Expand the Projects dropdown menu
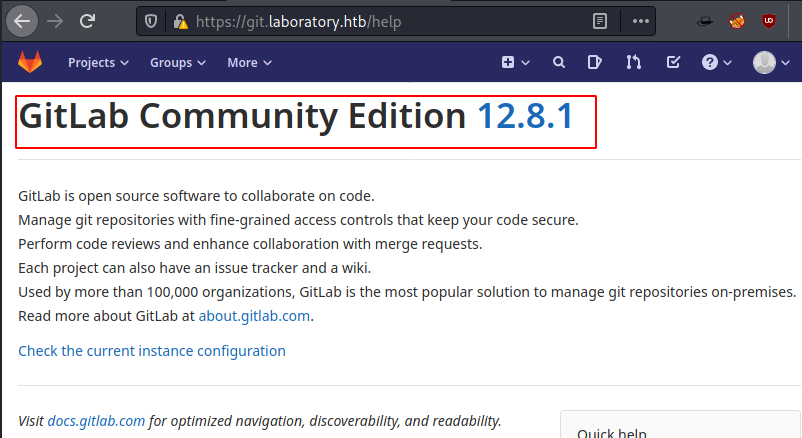Image resolution: width=802 pixels, height=438 pixels. point(98,62)
